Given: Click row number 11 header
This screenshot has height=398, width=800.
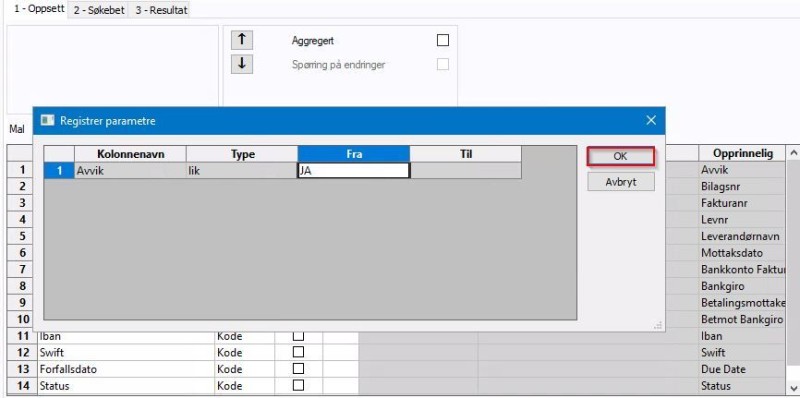Looking at the screenshot, I should (23, 336).
